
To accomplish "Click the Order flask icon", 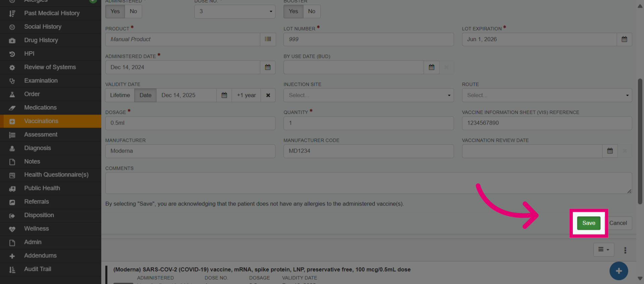I will [x=12, y=94].
